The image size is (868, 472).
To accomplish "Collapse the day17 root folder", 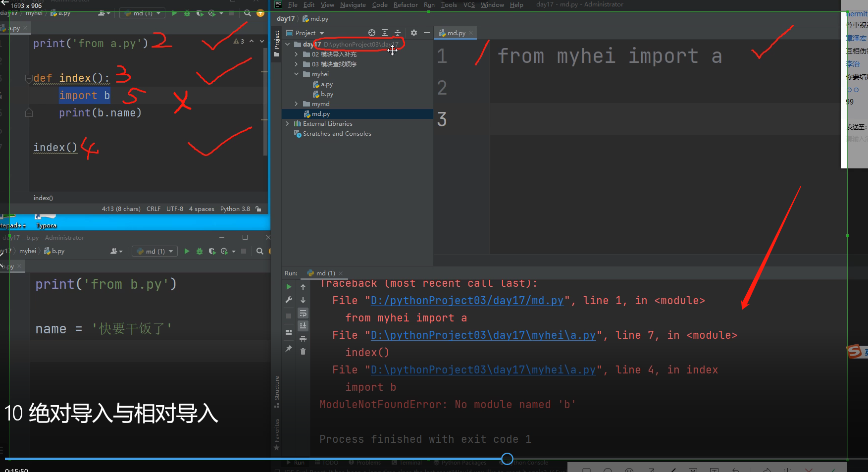I will pyautogui.click(x=288, y=45).
